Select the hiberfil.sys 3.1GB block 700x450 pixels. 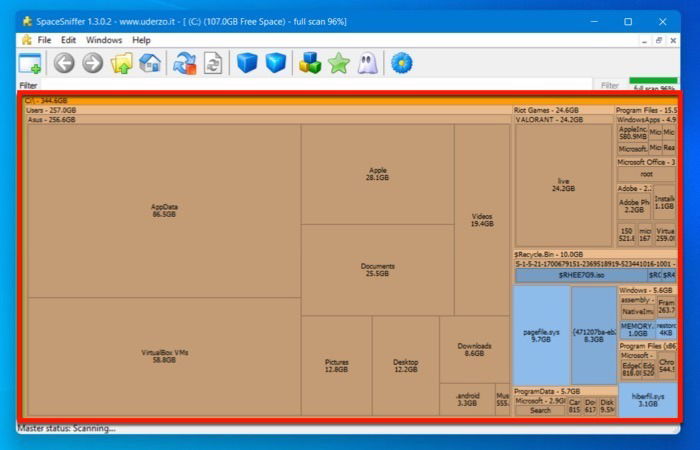click(648, 400)
